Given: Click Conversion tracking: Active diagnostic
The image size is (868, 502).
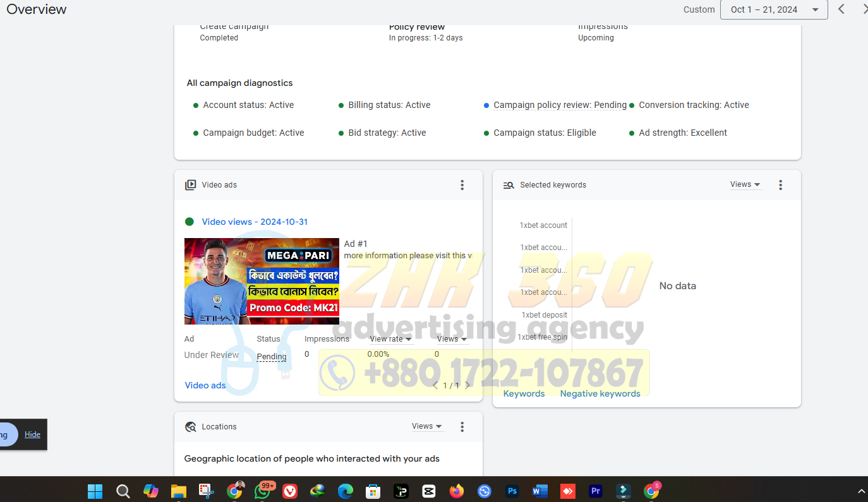Looking at the screenshot, I should [x=694, y=105].
